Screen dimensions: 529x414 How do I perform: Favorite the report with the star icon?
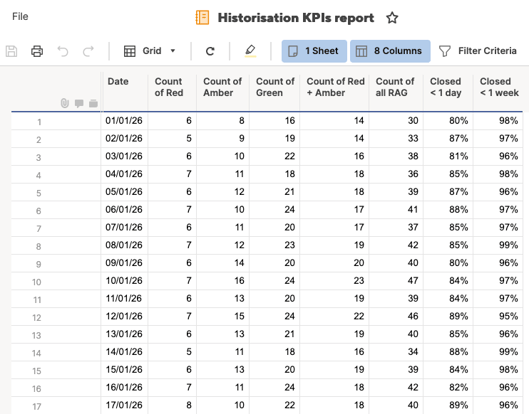[392, 18]
